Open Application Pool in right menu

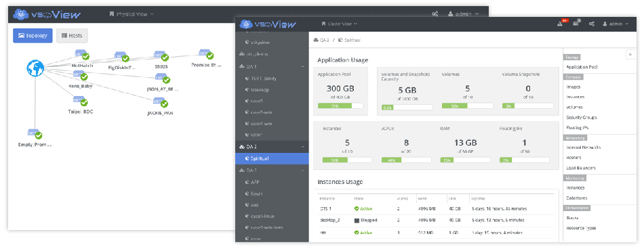click(582, 66)
